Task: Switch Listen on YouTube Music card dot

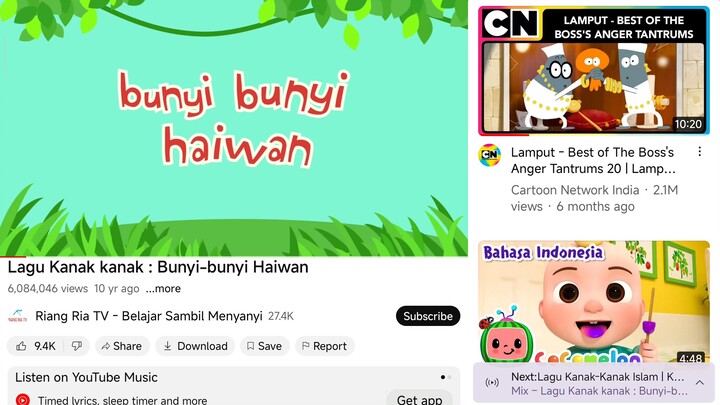Action: click(x=450, y=377)
